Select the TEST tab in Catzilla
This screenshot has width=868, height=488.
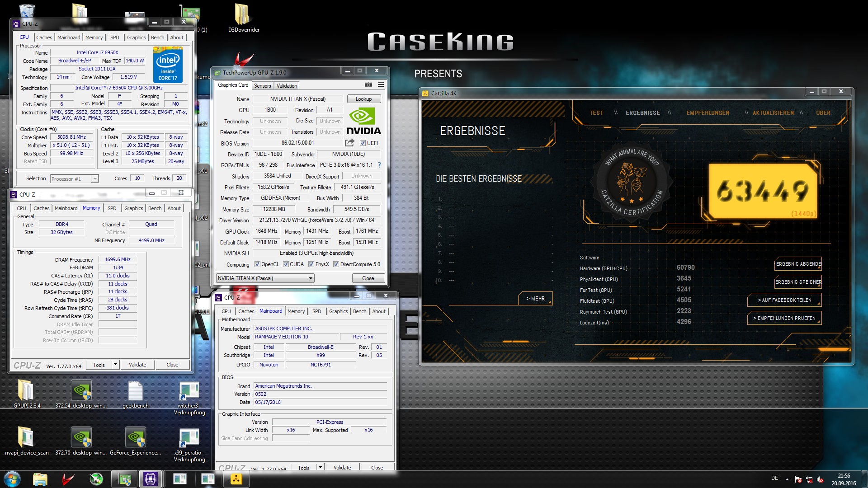click(596, 113)
